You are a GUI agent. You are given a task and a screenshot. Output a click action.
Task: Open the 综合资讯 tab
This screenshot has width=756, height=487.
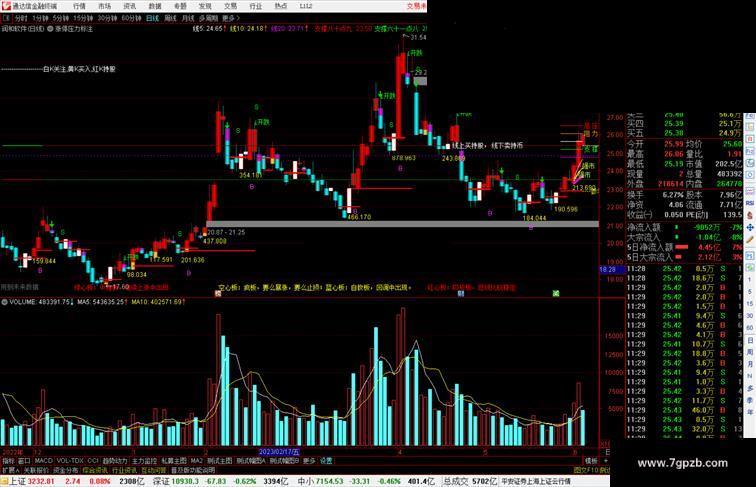click(95, 470)
